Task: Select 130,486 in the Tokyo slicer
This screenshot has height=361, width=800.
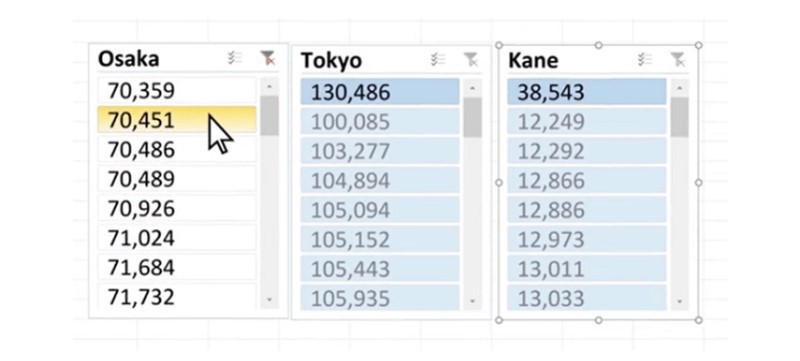Action: pyautogui.click(x=380, y=92)
